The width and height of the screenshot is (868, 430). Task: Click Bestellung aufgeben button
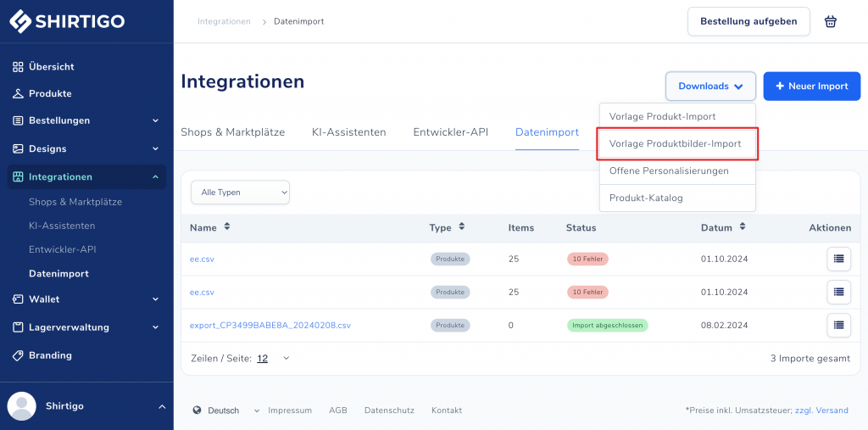(x=749, y=21)
